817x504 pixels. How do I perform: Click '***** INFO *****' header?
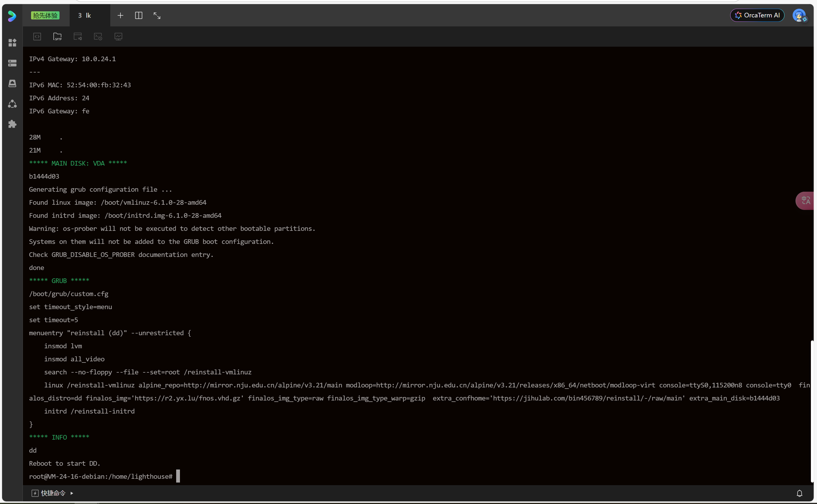[59, 437]
